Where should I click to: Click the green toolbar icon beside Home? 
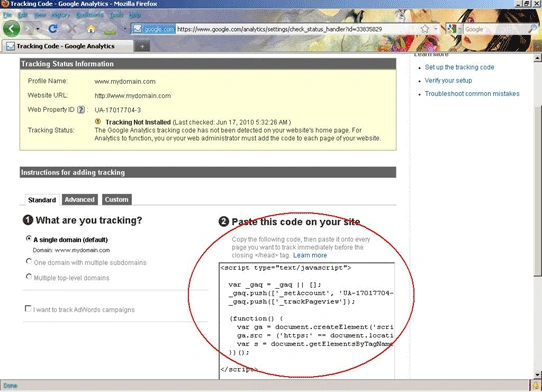tap(110, 30)
